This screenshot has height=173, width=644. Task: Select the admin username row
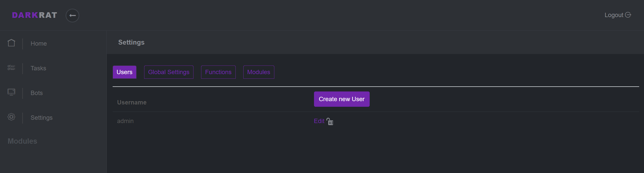tap(376, 121)
